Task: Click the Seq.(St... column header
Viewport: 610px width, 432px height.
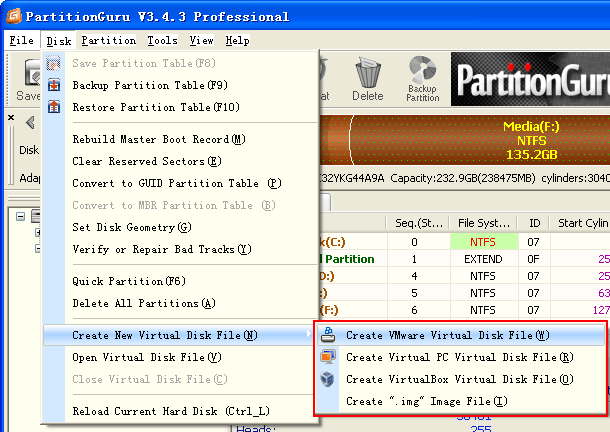Action: (418, 223)
